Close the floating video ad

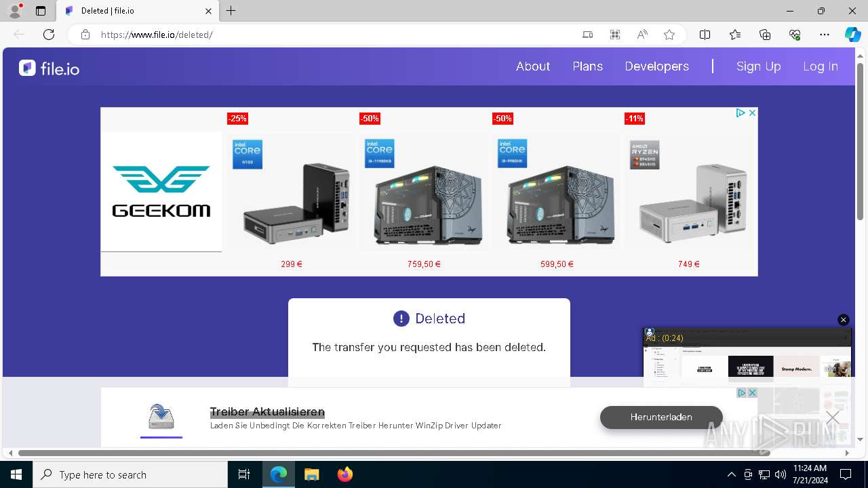[x=844, y=320]
